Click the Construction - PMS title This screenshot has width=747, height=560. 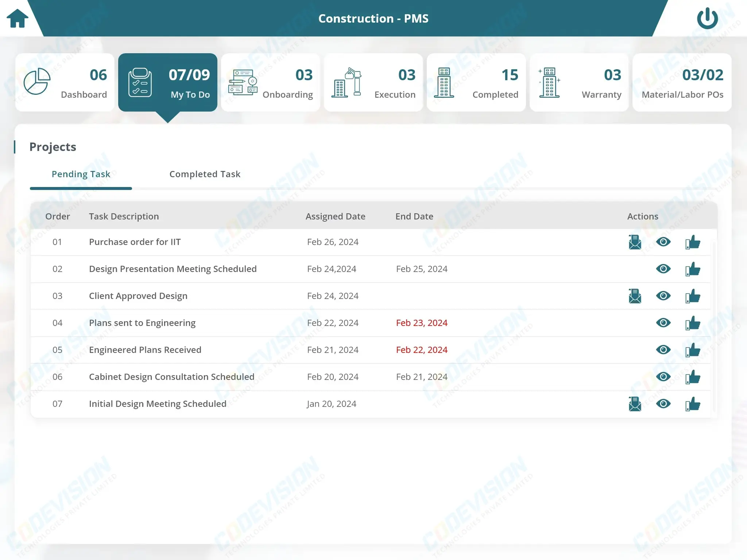[x=373, y=19]
